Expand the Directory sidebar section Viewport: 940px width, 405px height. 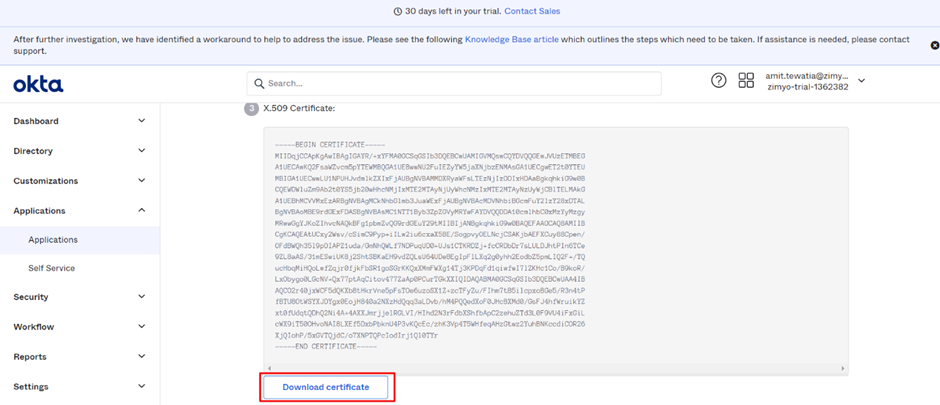tap(80, 150)
